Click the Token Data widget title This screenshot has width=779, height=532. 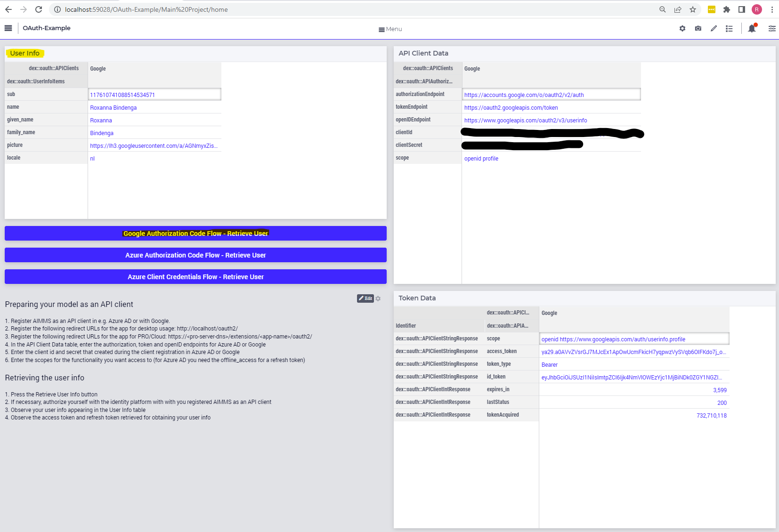417,298
